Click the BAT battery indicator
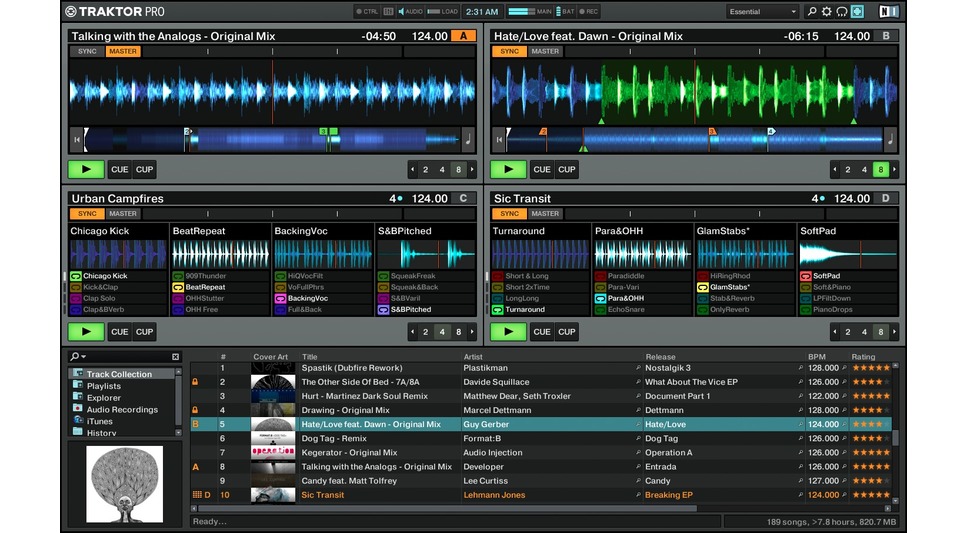 [565, 12]
